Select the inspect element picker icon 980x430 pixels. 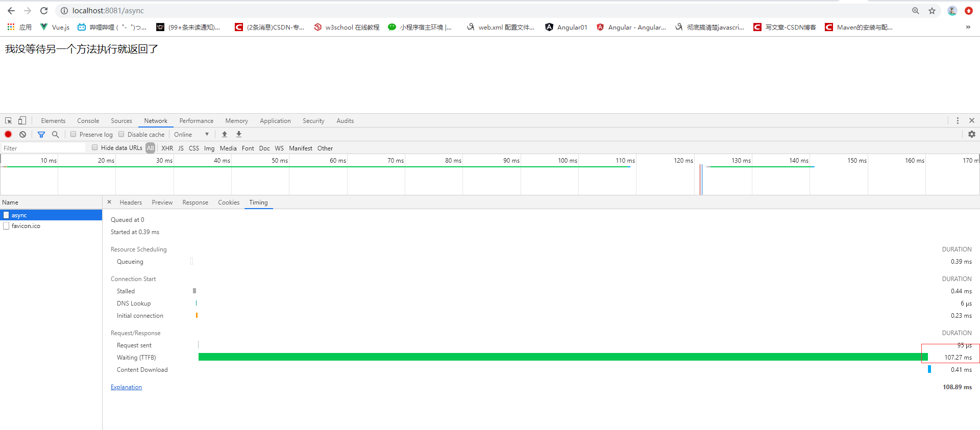point(9,121)
